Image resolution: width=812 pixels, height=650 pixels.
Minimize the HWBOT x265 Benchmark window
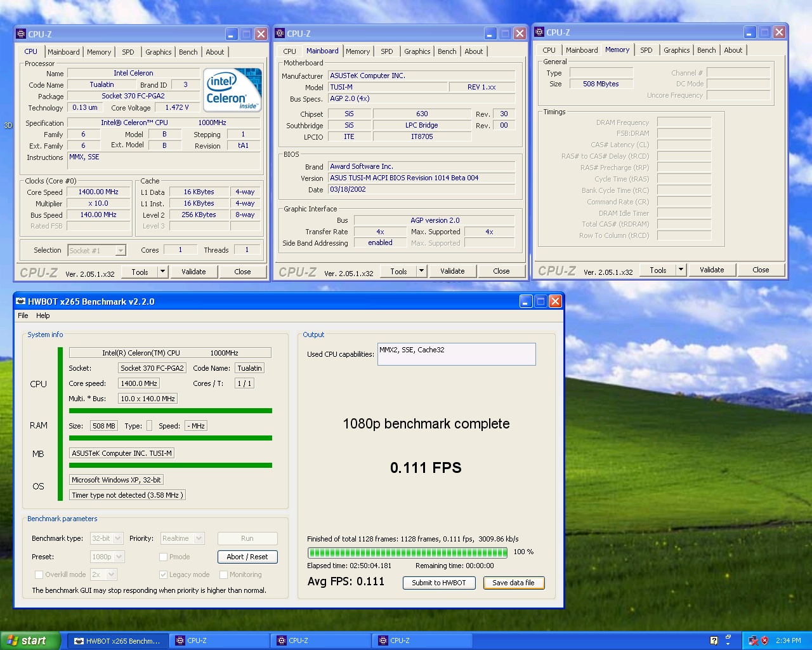coord(526,302)
